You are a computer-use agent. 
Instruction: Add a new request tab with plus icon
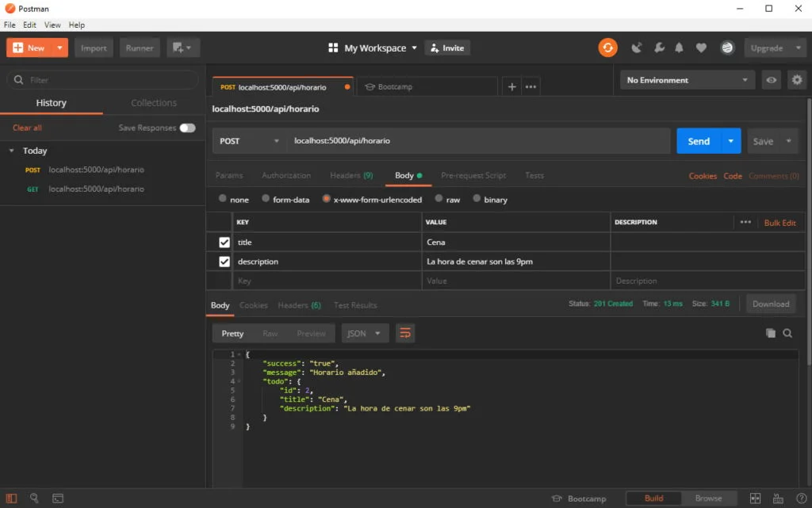click(x=511, y=87)
